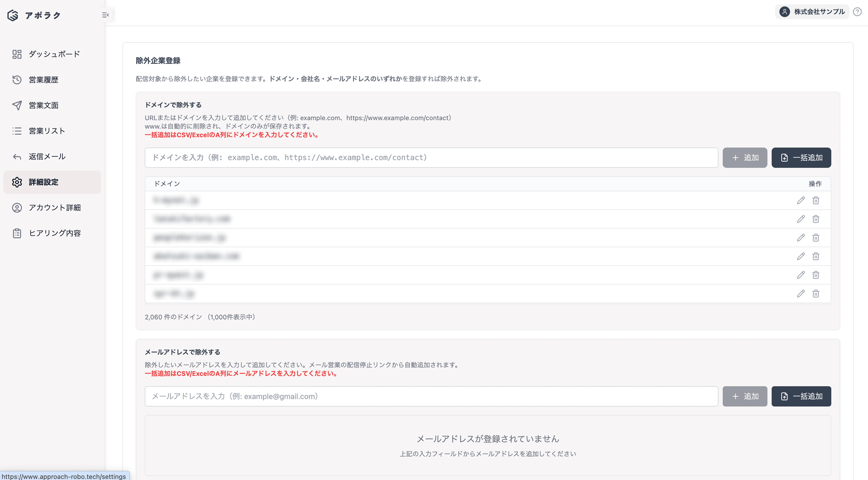The width and height of the screenshot is (868, 480).
Task: Click the ドメインで除外する section title
Action: [173, 105]
